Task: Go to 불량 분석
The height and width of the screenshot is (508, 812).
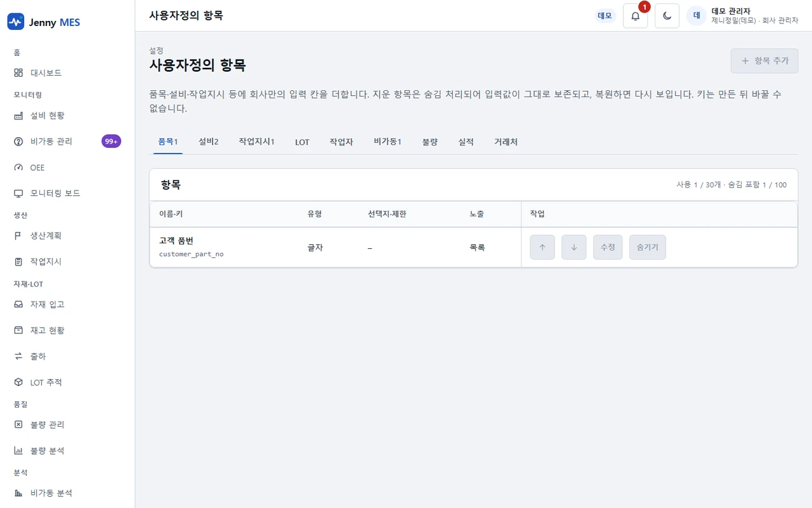Action: coord(67,451)
